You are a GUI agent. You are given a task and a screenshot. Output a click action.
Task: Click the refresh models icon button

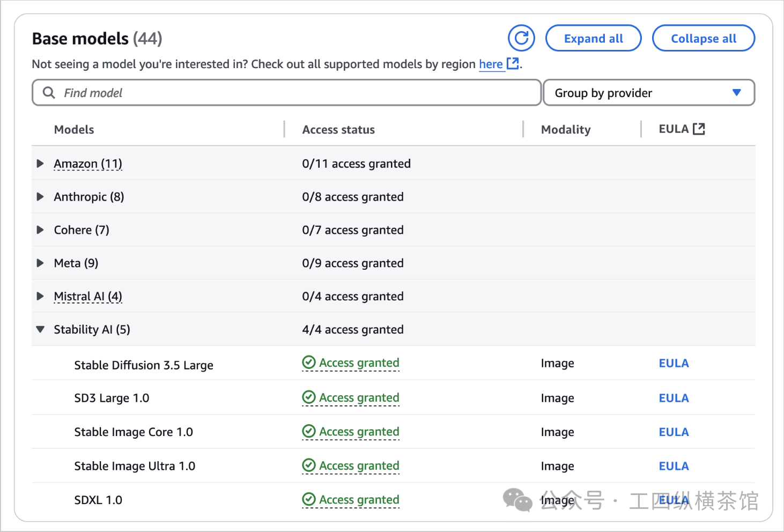pyautogui.click(x=521, y=38)
